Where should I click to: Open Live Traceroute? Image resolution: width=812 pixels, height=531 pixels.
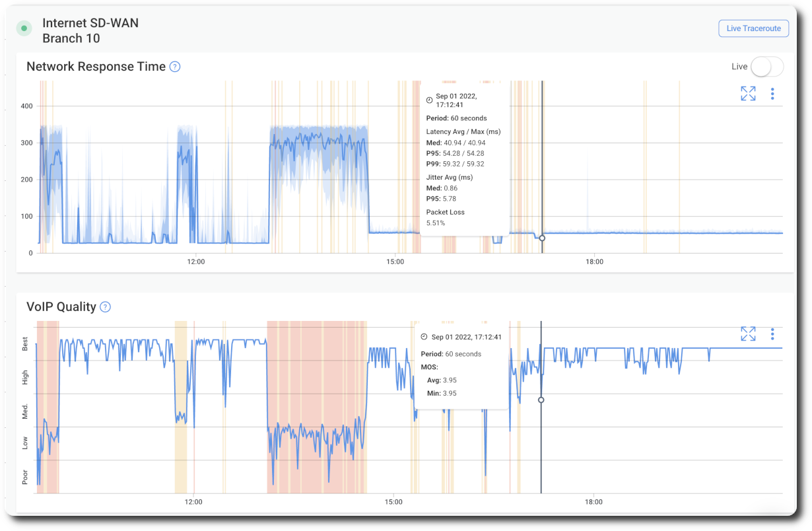(753, 28)
